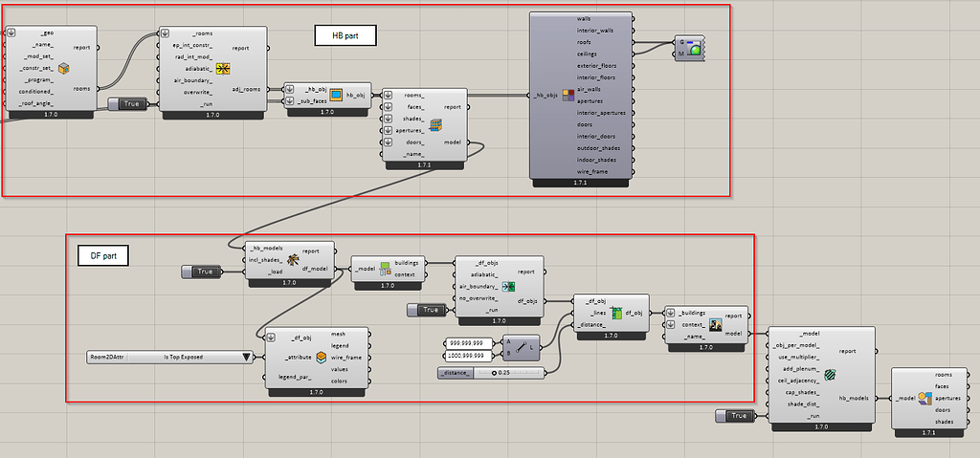This screenshot has width=980, height=458.
Task: Select the HB part label
Action: 345,36
